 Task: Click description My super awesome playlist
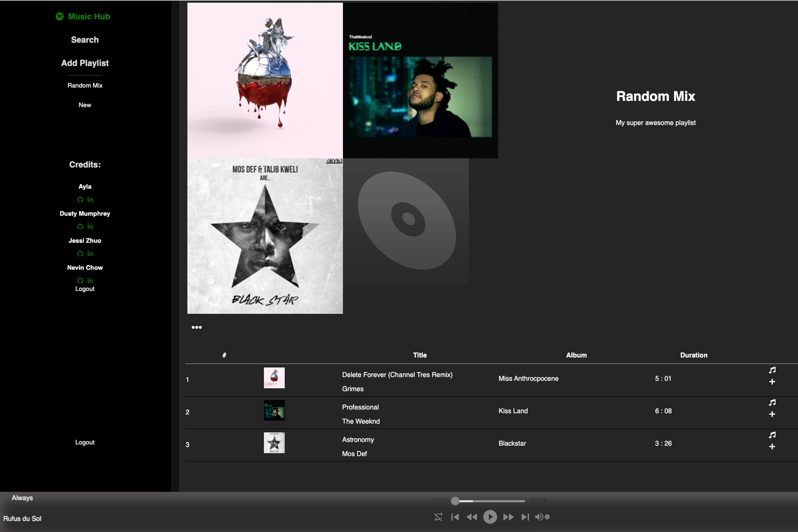click(x=655, y=123)
